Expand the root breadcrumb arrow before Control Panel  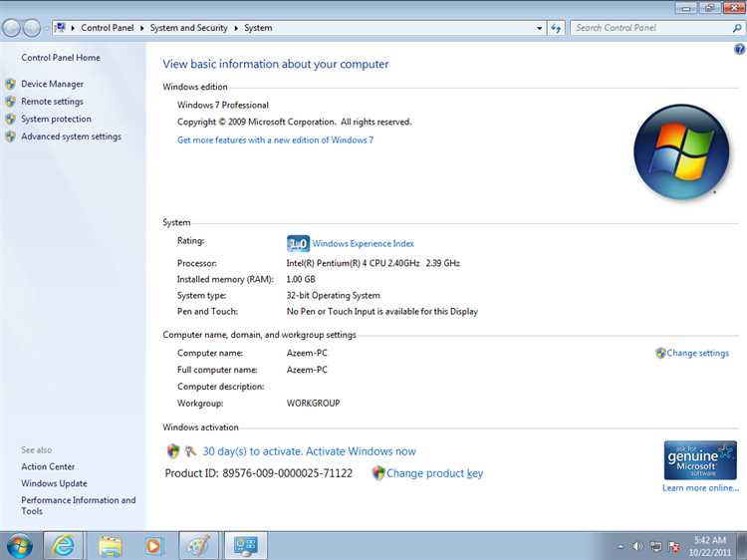pos(73,28)
